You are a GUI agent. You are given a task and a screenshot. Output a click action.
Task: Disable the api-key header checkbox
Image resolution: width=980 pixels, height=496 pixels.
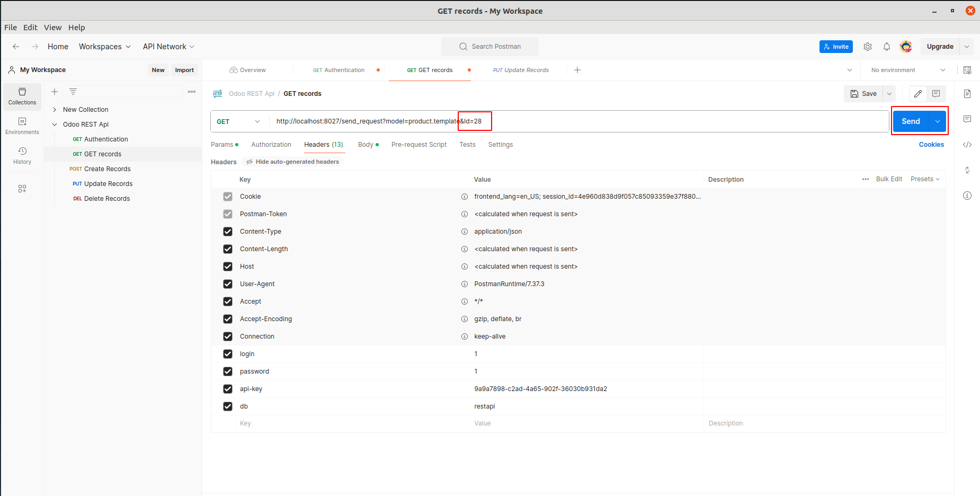228,389
